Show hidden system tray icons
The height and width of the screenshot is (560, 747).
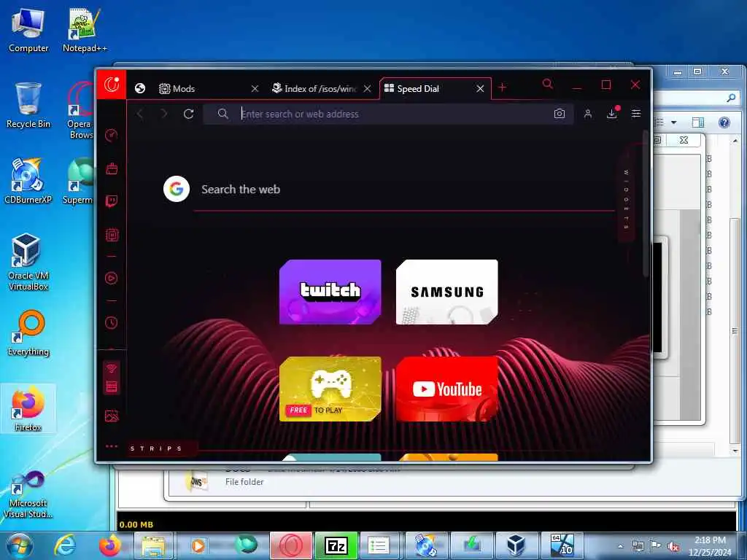(x=620, y=547)
